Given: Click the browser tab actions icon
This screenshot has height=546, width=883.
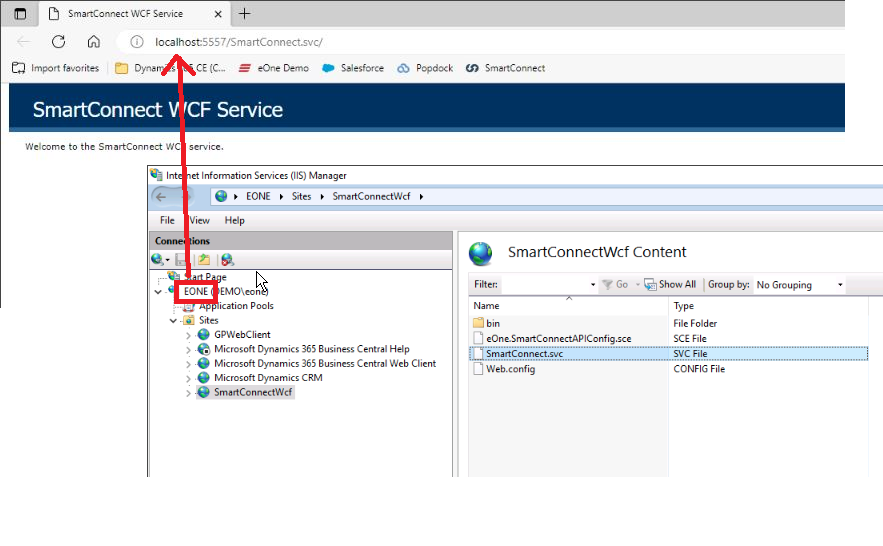Looking at the screenshot, I should point(20,14).
